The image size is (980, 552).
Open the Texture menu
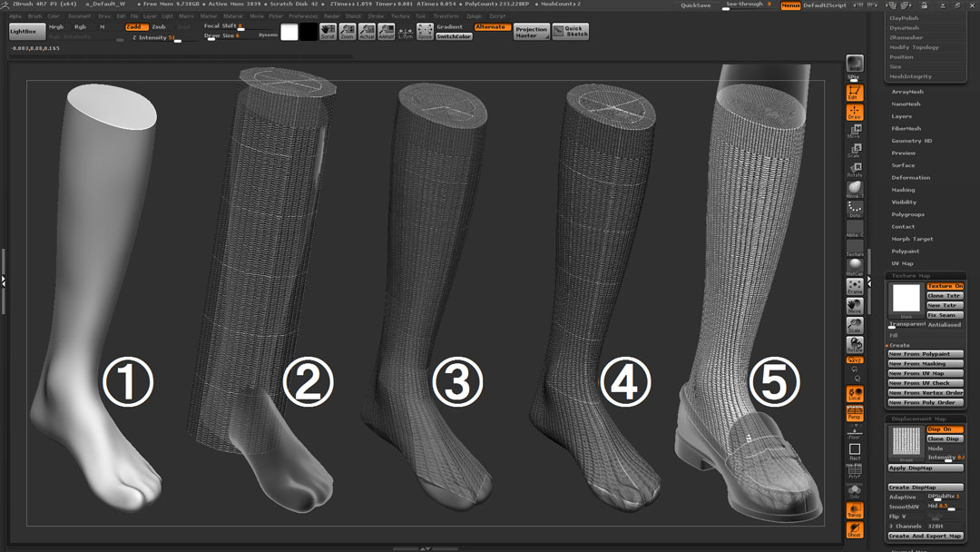[400, 16]
